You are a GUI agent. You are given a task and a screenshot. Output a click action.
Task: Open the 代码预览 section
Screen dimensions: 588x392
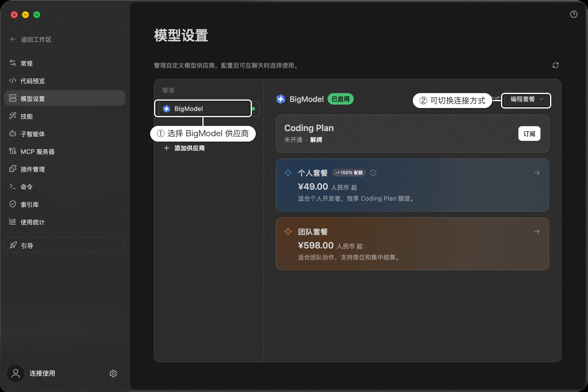(64, 81)
